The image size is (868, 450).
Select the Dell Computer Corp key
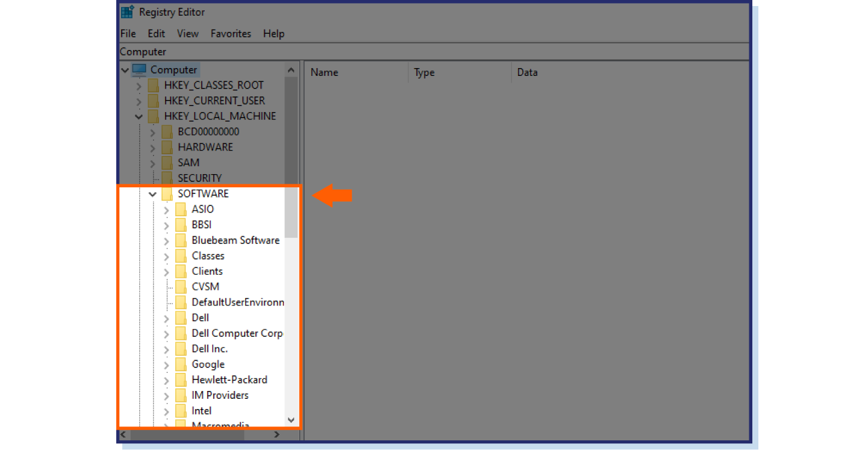237,333
